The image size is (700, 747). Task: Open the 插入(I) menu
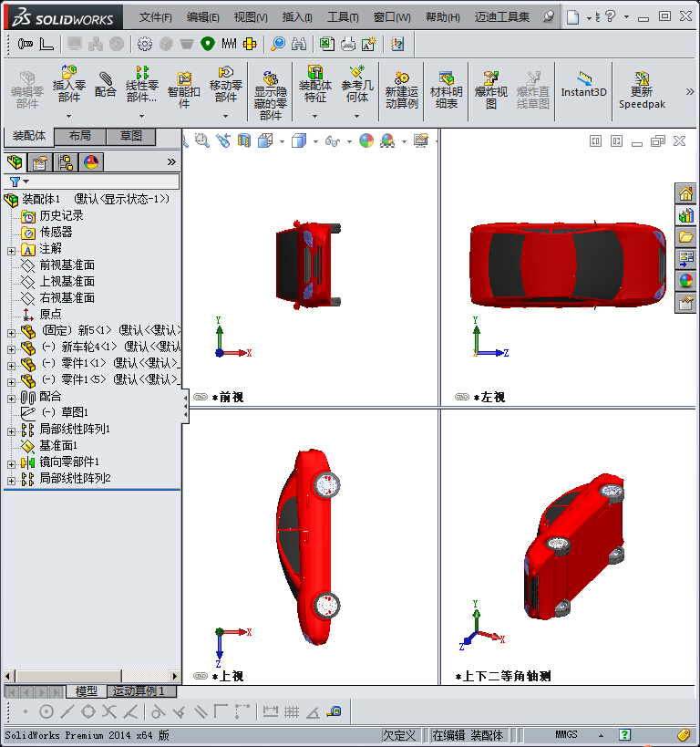[297, 17]
